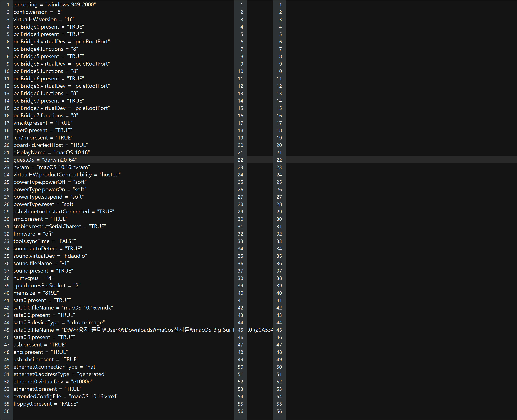Click virtualHW.productCompatibility = "hosted" line

67,175
